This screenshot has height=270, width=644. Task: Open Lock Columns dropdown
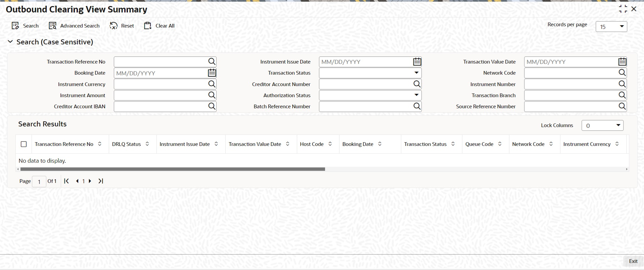click(602, 125)
